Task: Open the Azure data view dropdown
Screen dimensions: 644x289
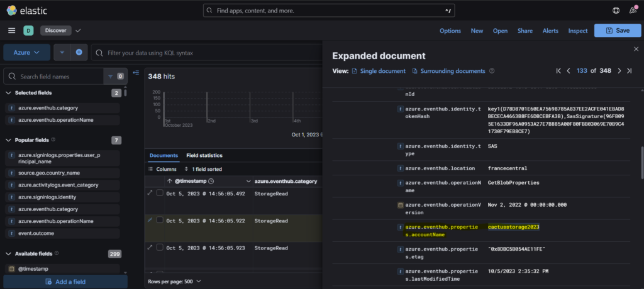Action: click(27, 53)
